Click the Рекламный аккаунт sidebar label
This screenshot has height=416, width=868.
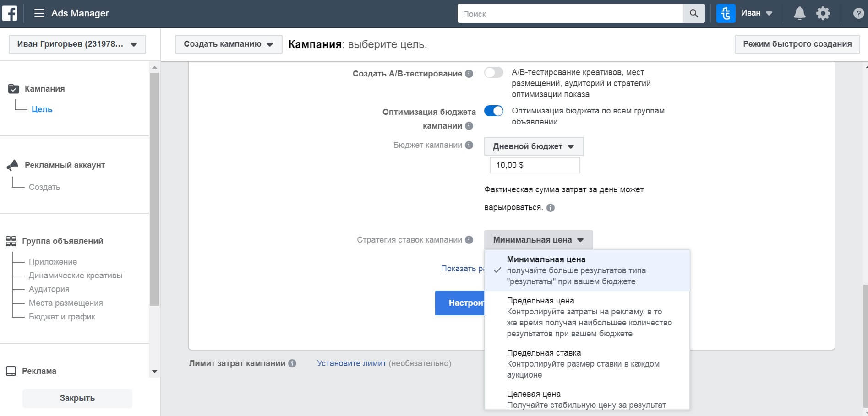pyautogui.click(x=65, y=165)
